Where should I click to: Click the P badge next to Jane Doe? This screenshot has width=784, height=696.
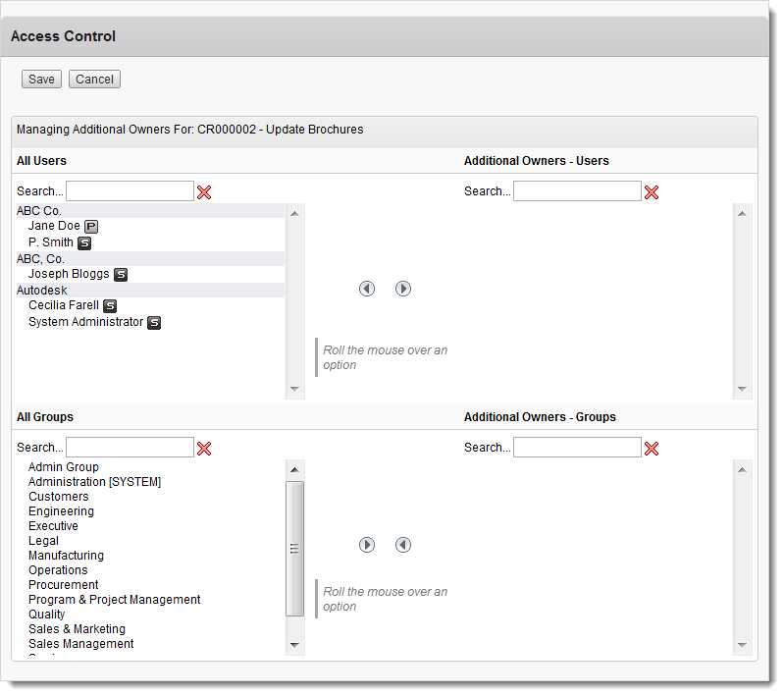point(91,227)
